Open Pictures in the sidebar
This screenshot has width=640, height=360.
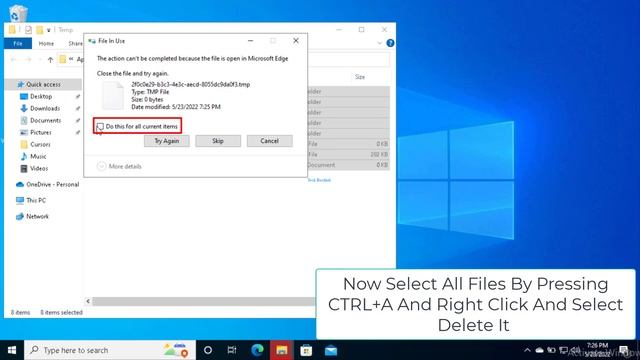click(40, 132)
